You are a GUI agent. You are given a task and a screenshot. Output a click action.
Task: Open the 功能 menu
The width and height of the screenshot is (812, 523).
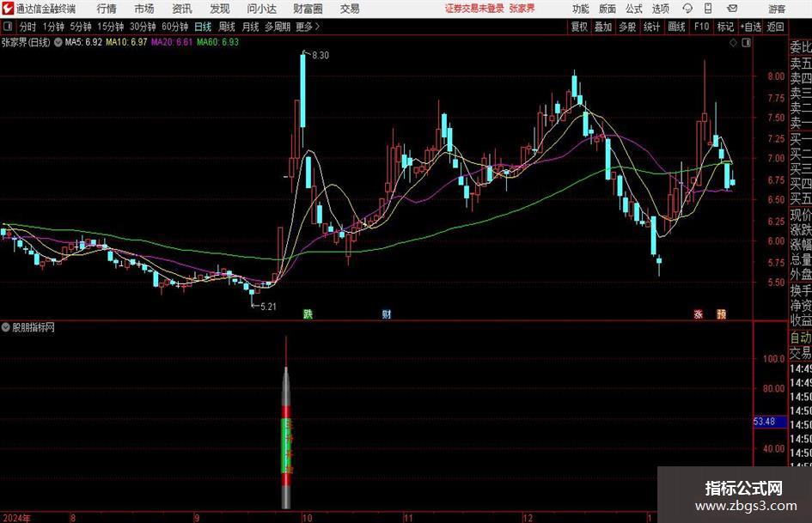[580, 9]
